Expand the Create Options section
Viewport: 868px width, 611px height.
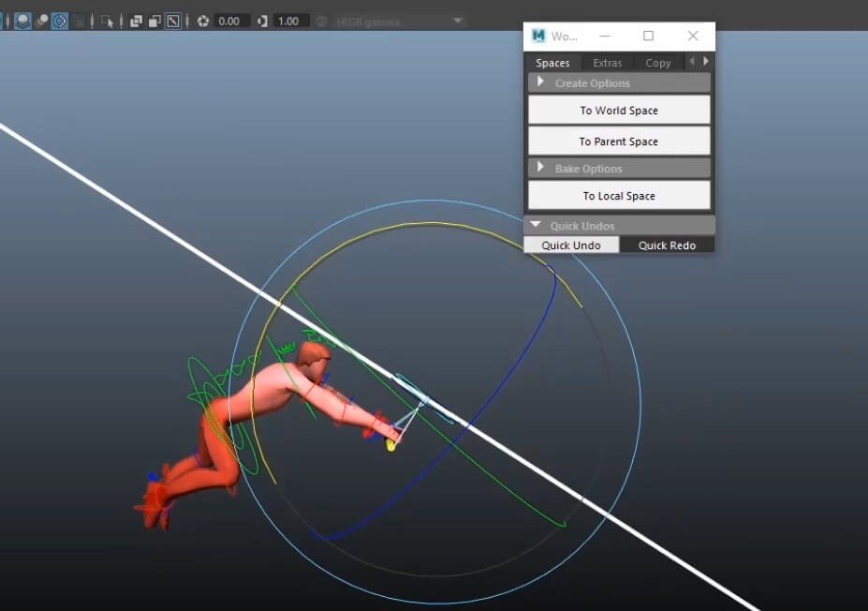click(540, 82)
